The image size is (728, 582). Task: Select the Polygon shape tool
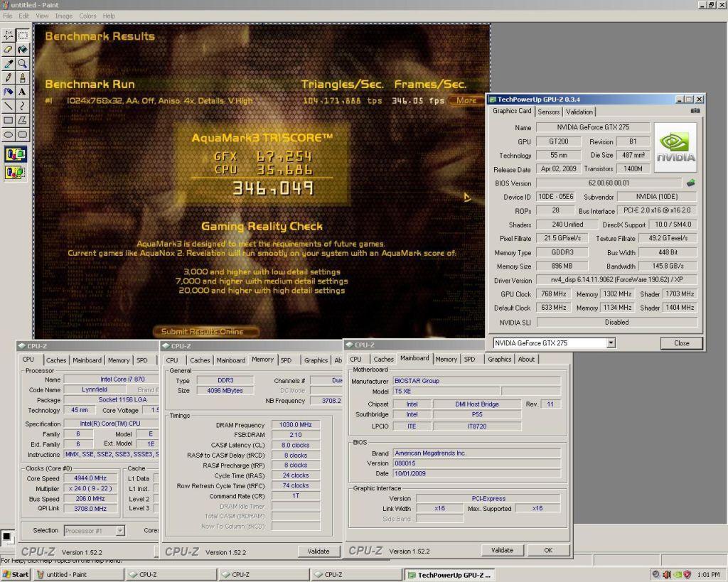(22, 120)
